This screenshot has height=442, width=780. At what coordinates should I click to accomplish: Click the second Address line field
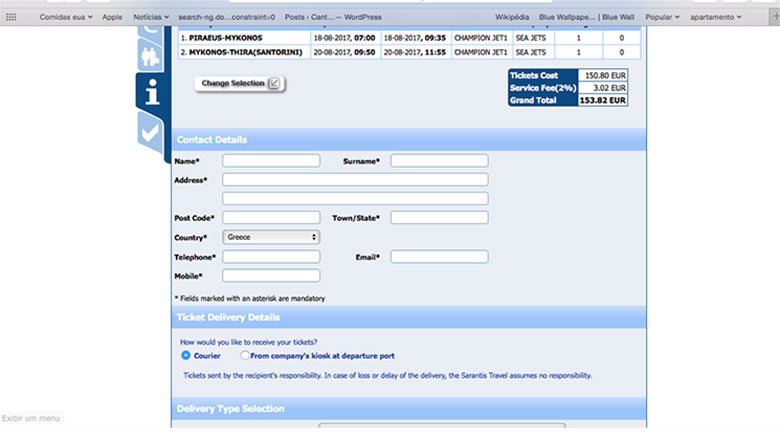coord(355,198)
